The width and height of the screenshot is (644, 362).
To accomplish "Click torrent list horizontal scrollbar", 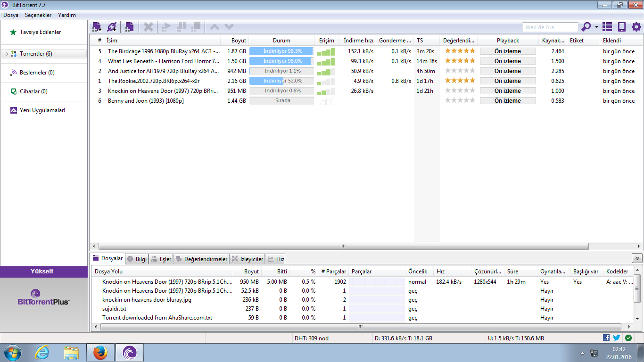I will (x=344, y=246).
